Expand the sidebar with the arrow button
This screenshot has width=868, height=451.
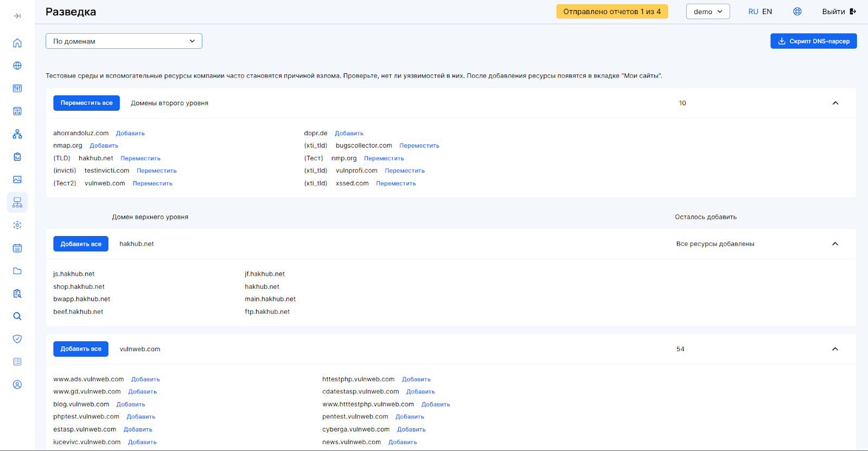pos(17,16)
